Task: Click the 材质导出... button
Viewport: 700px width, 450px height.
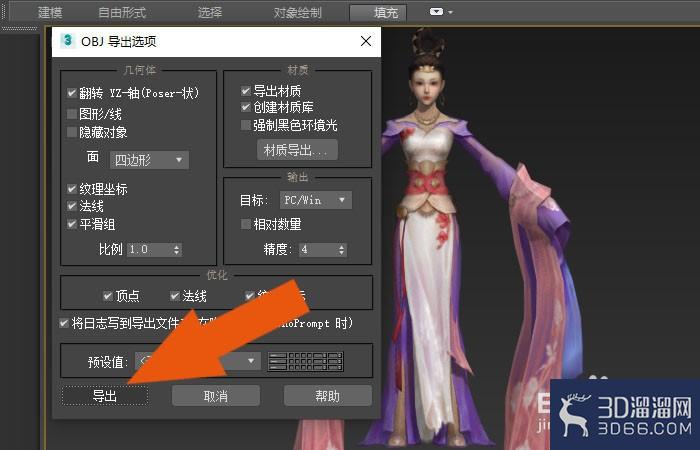Action: point(297,150)
